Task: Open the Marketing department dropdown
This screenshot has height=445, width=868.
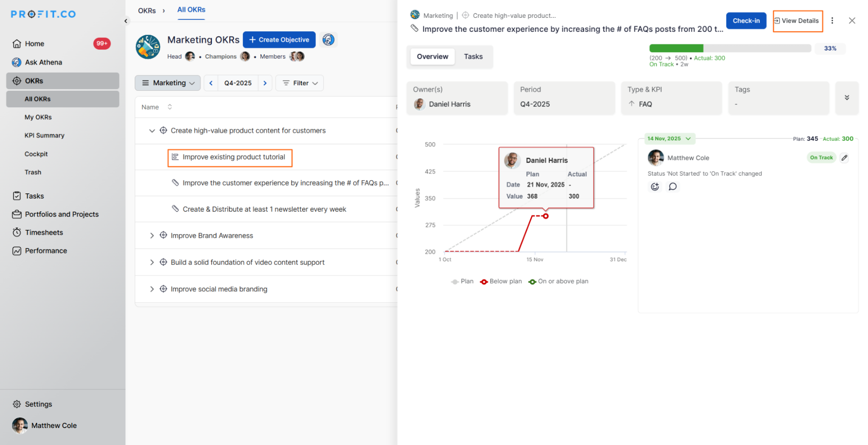Action: click(x=168, y=83)
